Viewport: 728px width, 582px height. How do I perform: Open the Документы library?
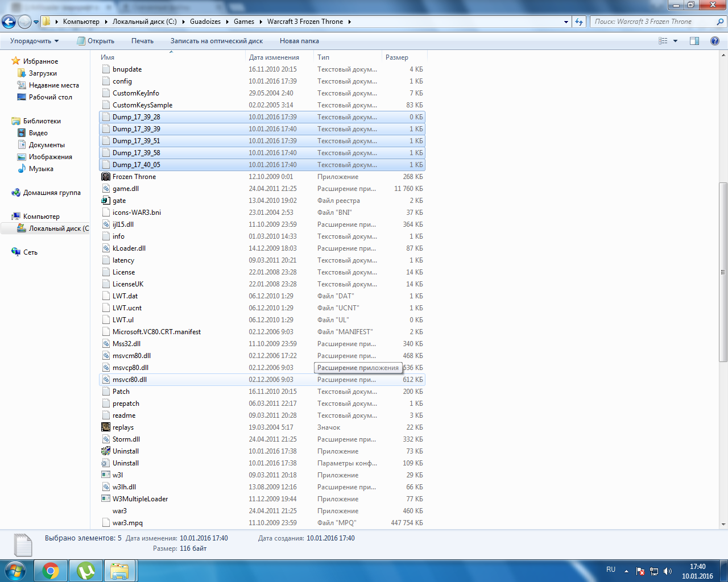click(x=47, y=145)
